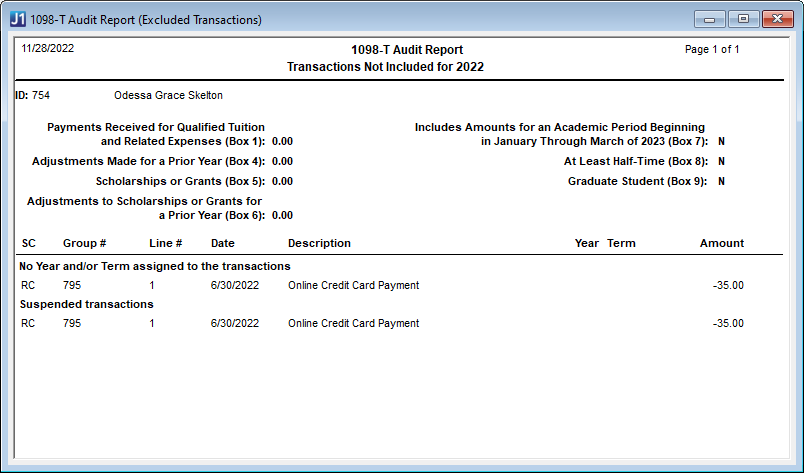Maximize the 1098-T Audit Report window
Screen dimensions: 804x473
743,19
